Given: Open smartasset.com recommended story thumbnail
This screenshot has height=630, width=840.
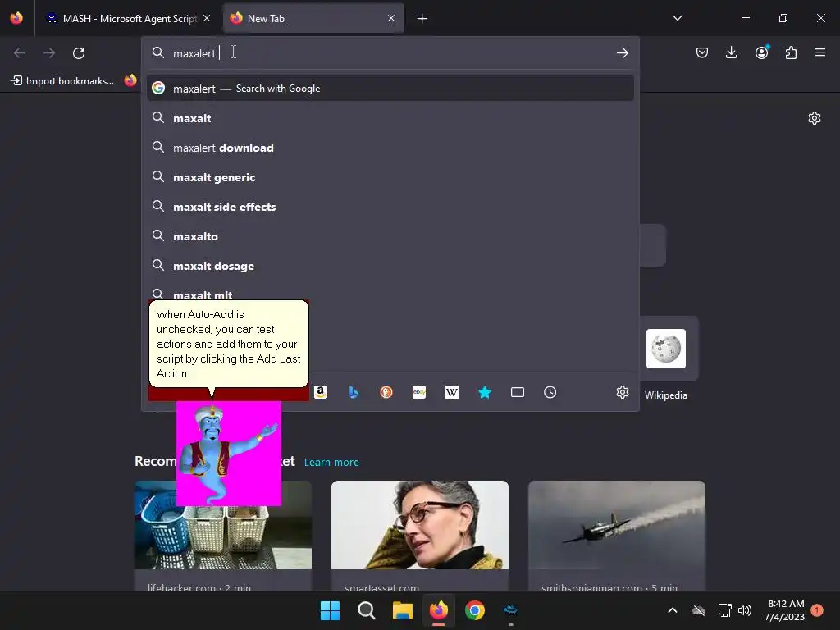Looking at the screenshot, I should click(x=420, y=525).
